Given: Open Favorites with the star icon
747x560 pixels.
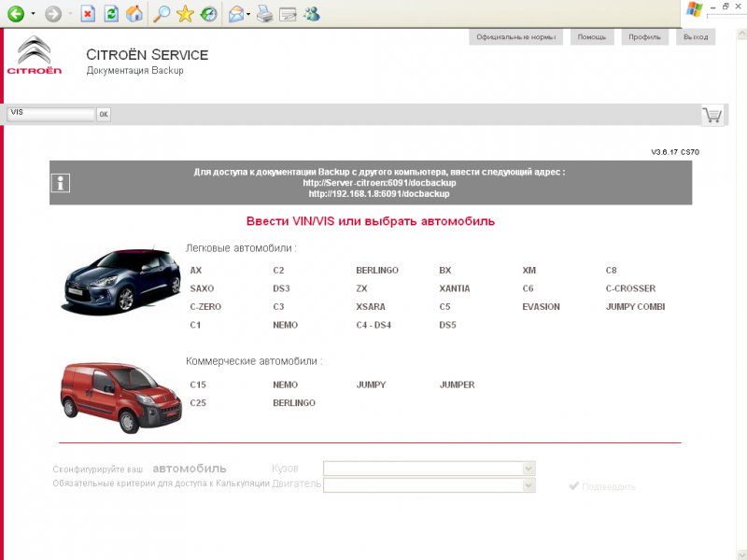Looking at the screenshot, I should click(x=185, y=13).
